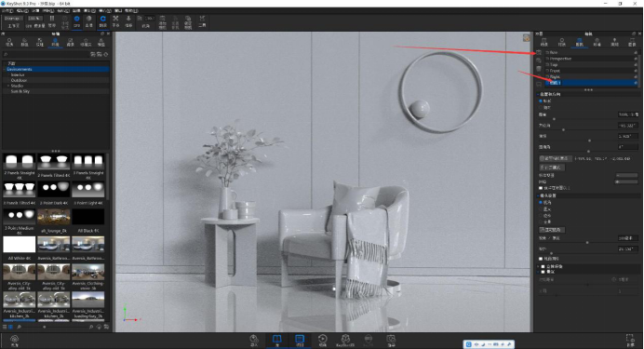The image size is (644, 349).
Task: Click the trash icon to delete camera
Action: pyautogui.click(x=539, y=69)
